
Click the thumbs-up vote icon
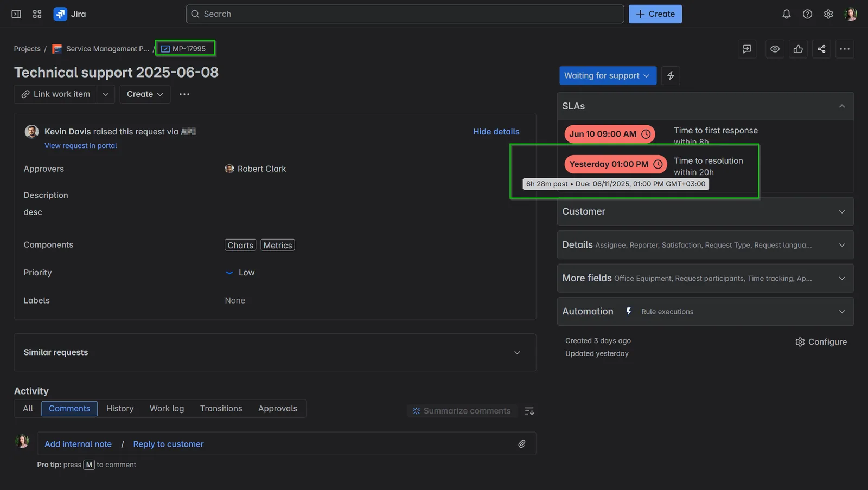click(798, 49)
